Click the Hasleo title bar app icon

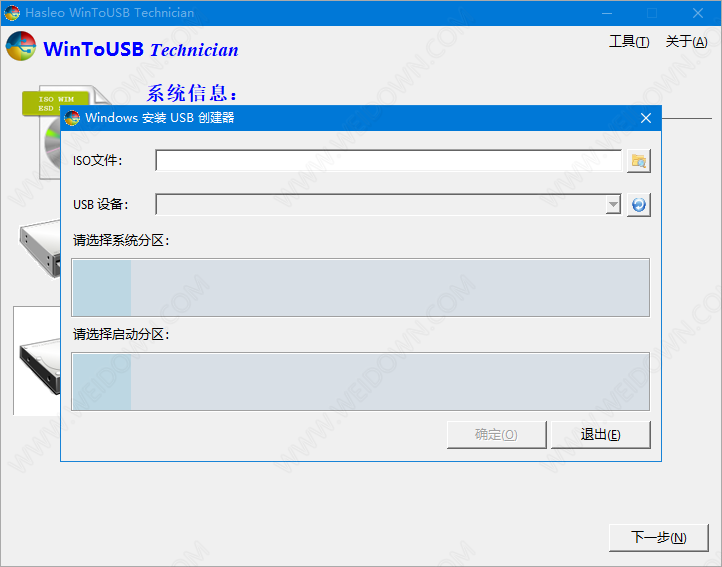[12, 12]
